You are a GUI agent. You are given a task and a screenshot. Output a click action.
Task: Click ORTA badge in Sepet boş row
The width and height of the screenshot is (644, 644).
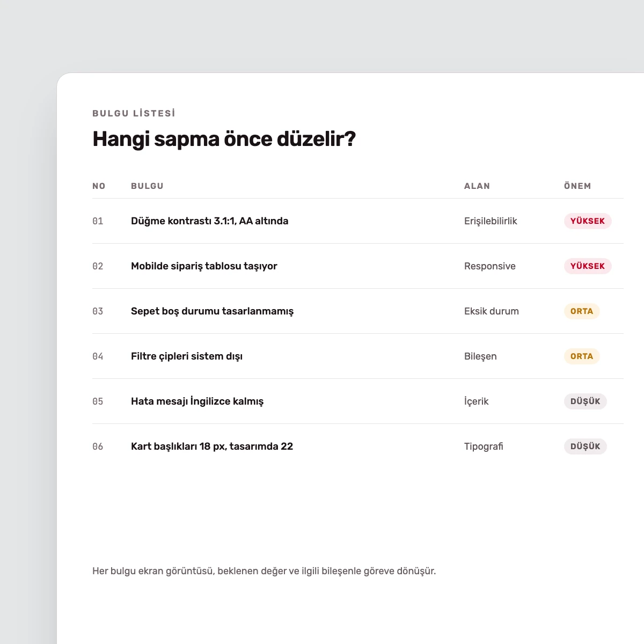point(582,311)
